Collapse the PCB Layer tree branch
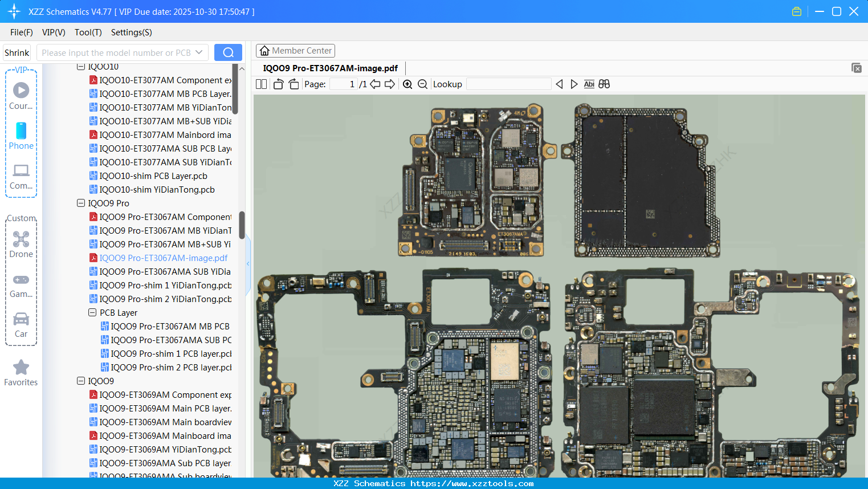 (x=92, y=312)
